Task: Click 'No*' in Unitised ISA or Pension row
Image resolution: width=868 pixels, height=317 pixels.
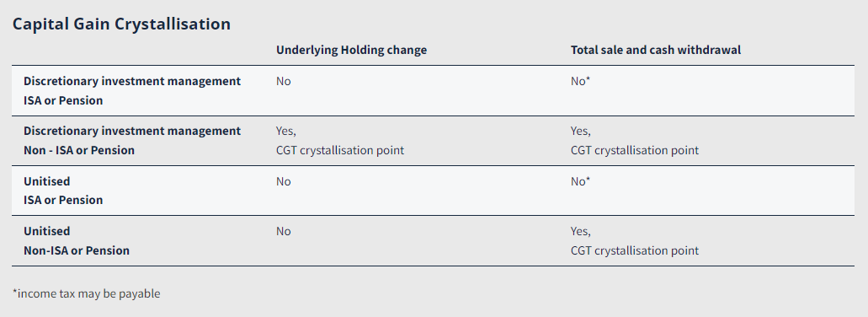Action: (581, 181)
